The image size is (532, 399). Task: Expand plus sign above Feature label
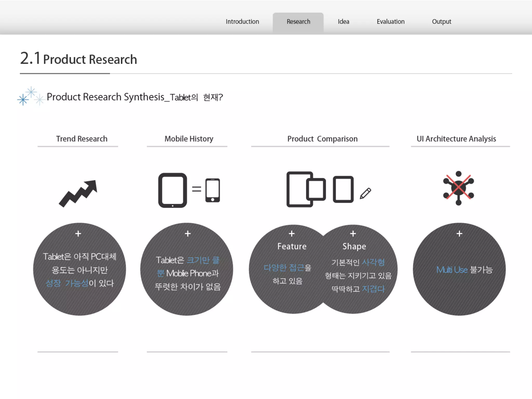(292, 234)
